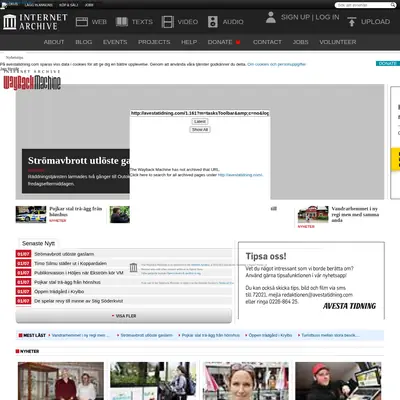Follow the avestatidning.com archived pages link

[240, 175]
